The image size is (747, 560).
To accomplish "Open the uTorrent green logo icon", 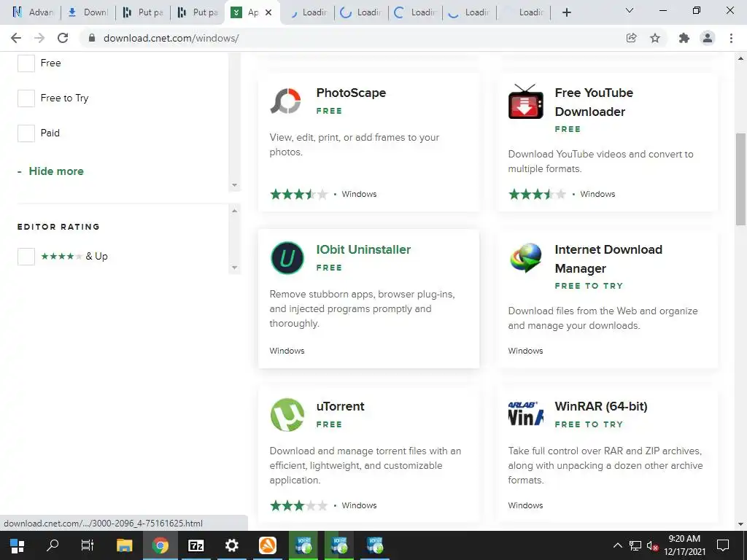I will click(287, 415).
